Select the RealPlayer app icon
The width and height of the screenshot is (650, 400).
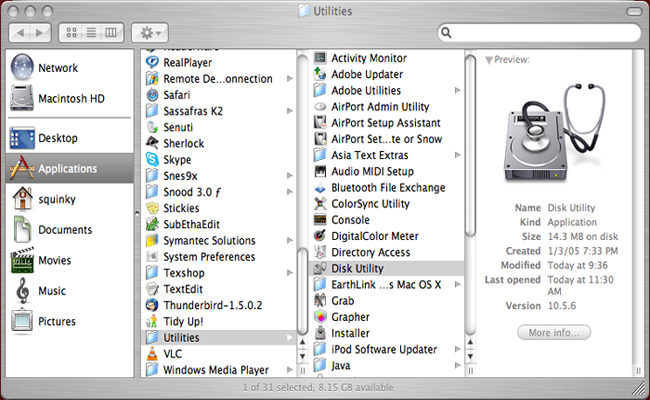pos(152,62)
